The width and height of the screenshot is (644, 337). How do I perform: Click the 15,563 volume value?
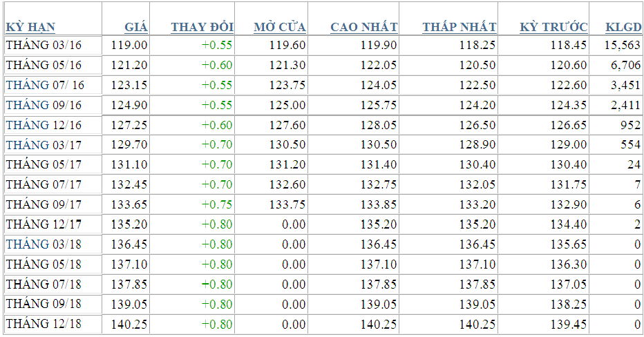[x=622, y=46]
